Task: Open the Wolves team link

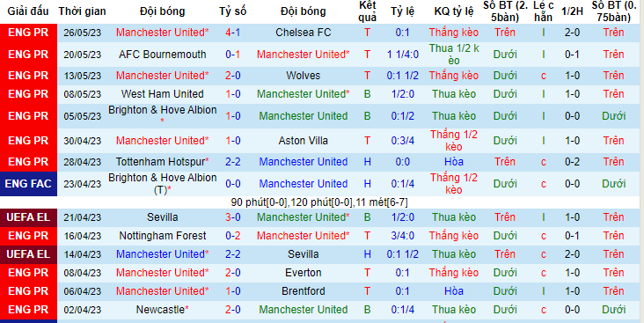Action: pos(304,76)
